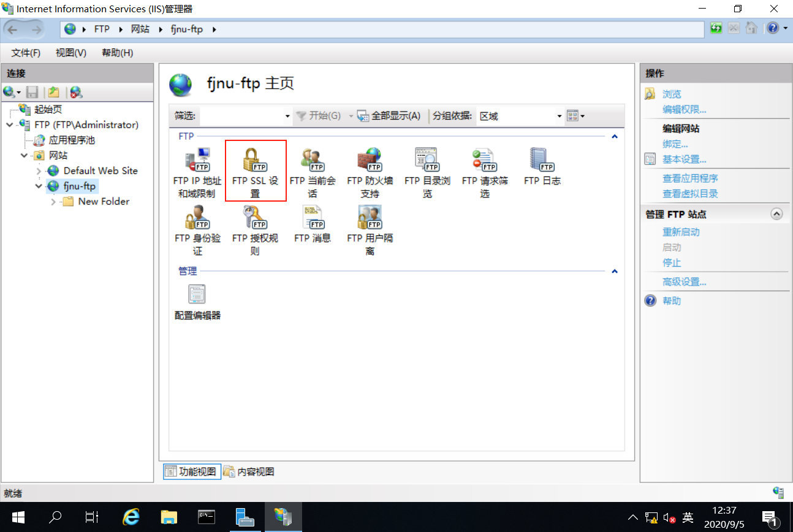This screenshot has height=532, width=793.
Task: Open FTP 身份验证 feature
Action: coord(197,227)
